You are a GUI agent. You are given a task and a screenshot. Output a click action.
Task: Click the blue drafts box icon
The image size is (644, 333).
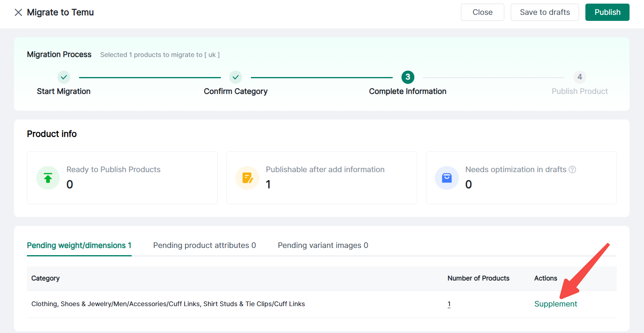[x=447, y=178]
